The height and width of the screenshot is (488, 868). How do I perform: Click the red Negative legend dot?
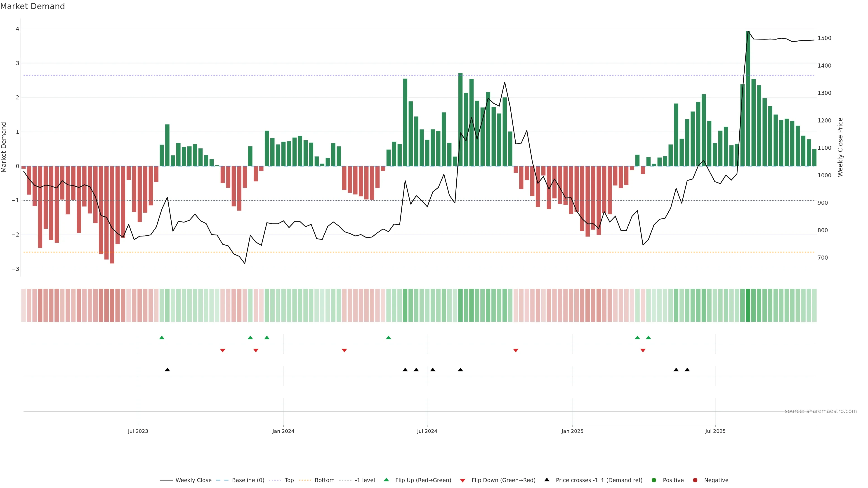(695, 480)
